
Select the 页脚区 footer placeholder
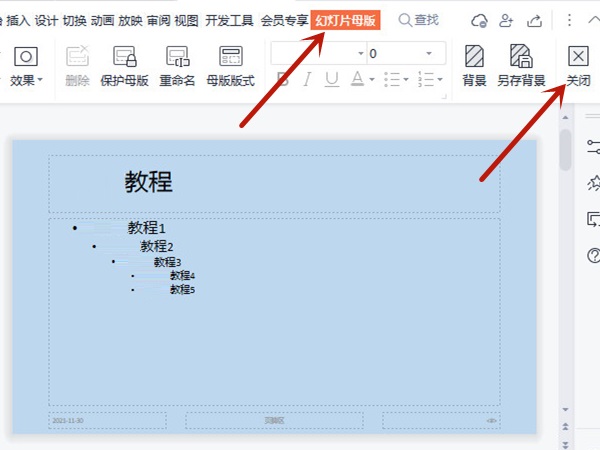point(274,421)
